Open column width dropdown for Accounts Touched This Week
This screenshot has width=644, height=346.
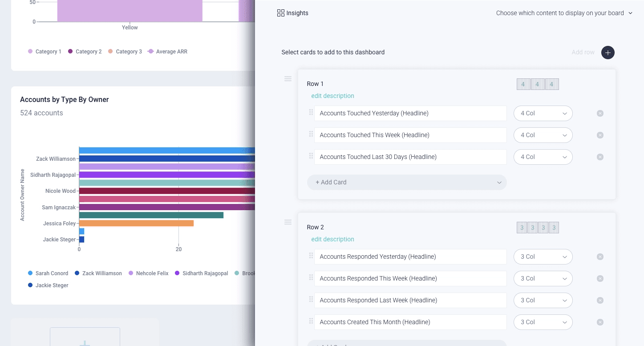click(543, 135)
